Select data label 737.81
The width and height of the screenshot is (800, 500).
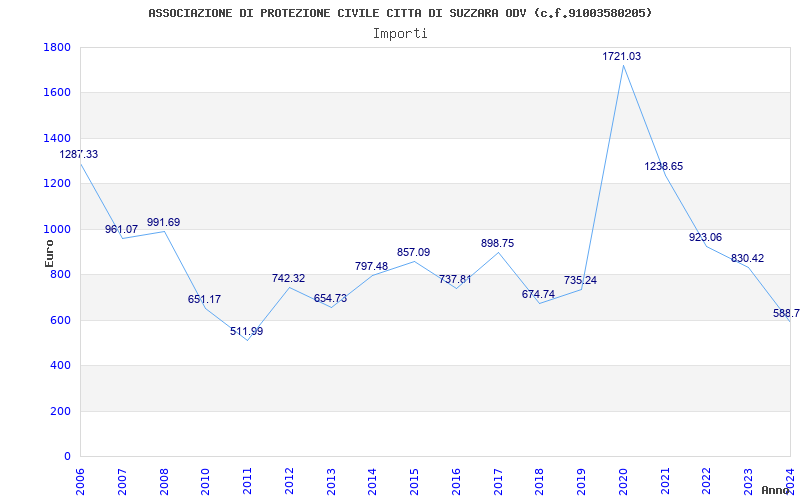point(455,279)
